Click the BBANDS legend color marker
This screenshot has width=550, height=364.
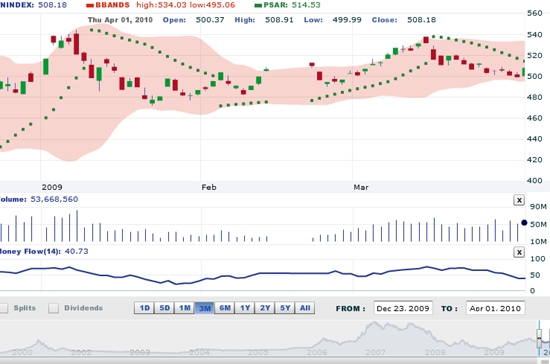coord(90,5)
